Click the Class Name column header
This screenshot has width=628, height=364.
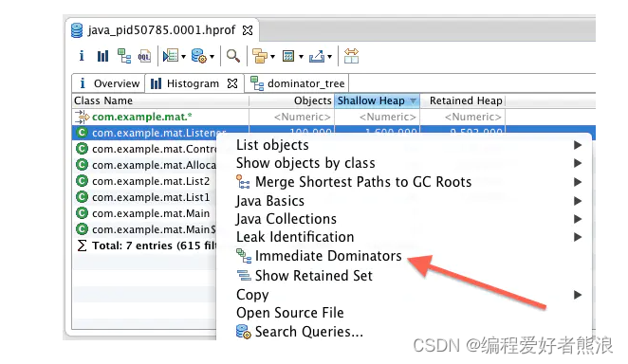(x=160, y=100)
